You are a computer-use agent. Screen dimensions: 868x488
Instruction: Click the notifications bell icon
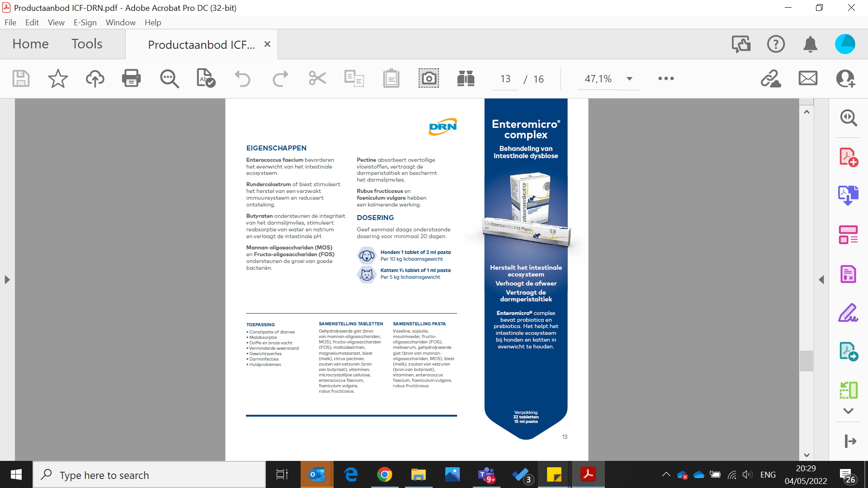810,44
